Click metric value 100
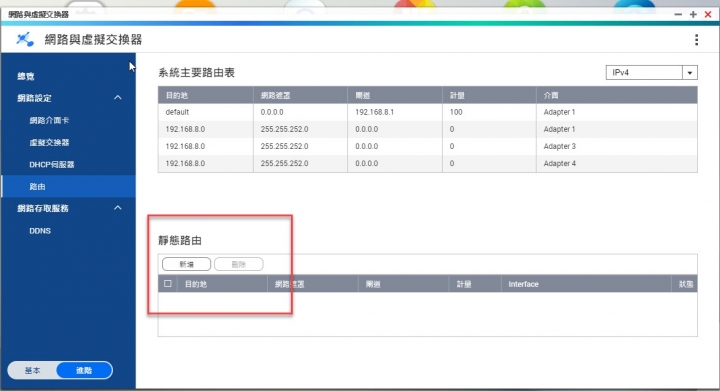Screen dimensions: 720x391 tap(456, 112)
